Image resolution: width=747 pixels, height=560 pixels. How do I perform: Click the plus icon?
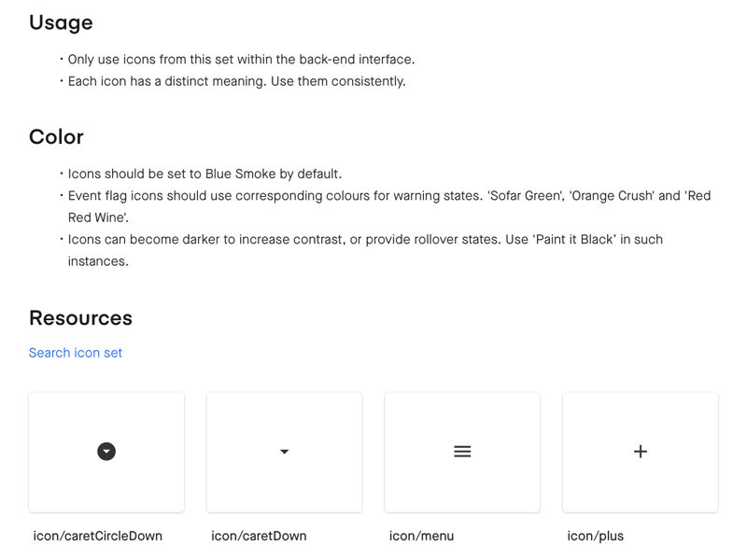pyautogui.click(x=641, y=452)
